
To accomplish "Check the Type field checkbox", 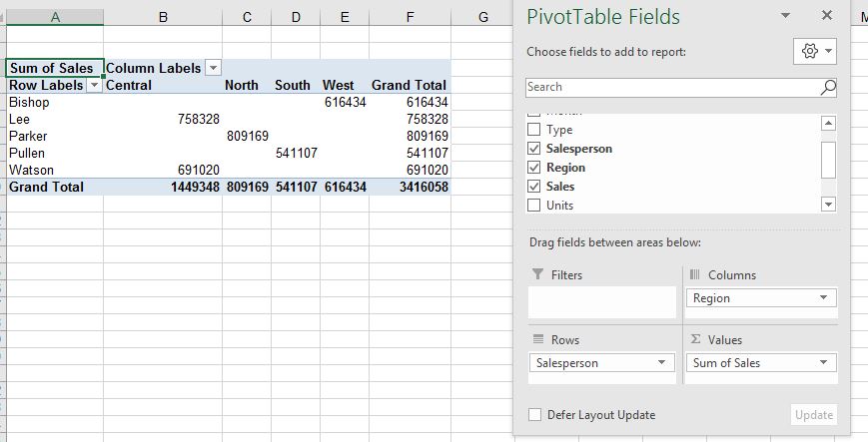I will click(534, 130).
